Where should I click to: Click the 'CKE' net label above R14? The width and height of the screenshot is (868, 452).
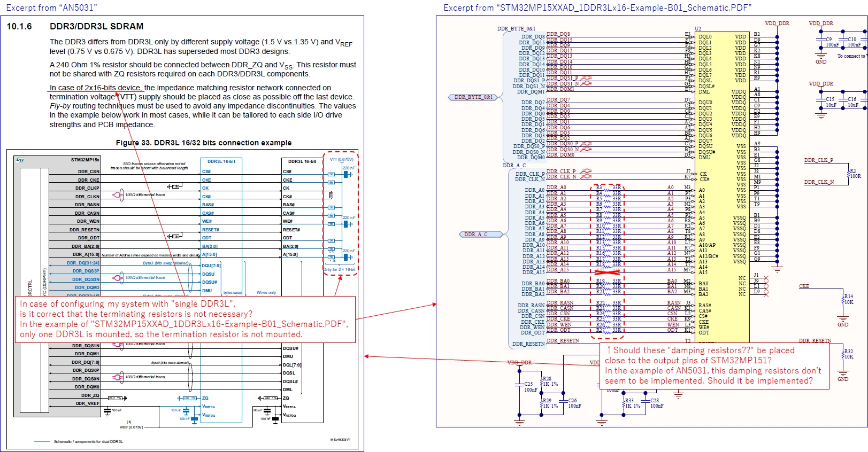coord(804,286)
